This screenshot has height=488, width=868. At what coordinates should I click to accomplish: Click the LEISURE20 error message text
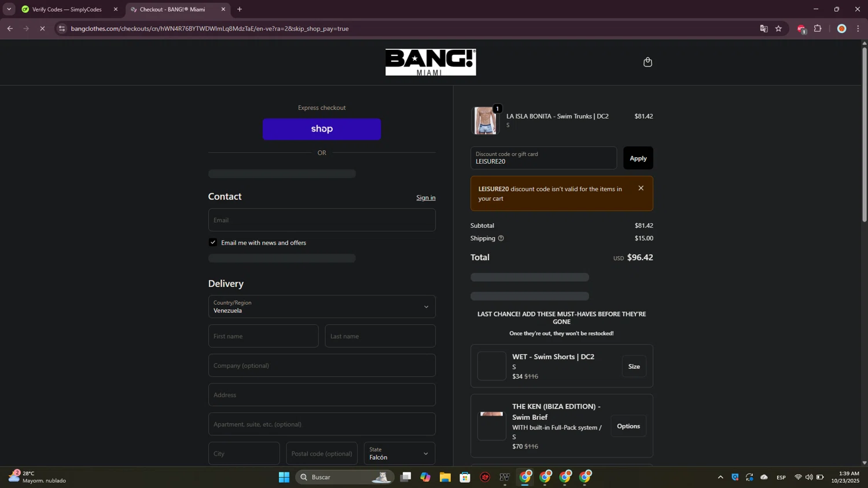550,194
